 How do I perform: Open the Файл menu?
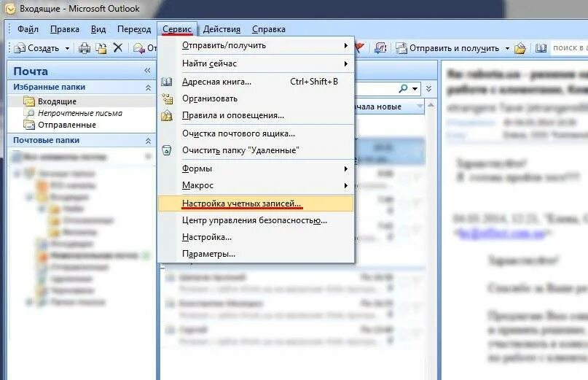pyautogui.click(x=28, y=29)
